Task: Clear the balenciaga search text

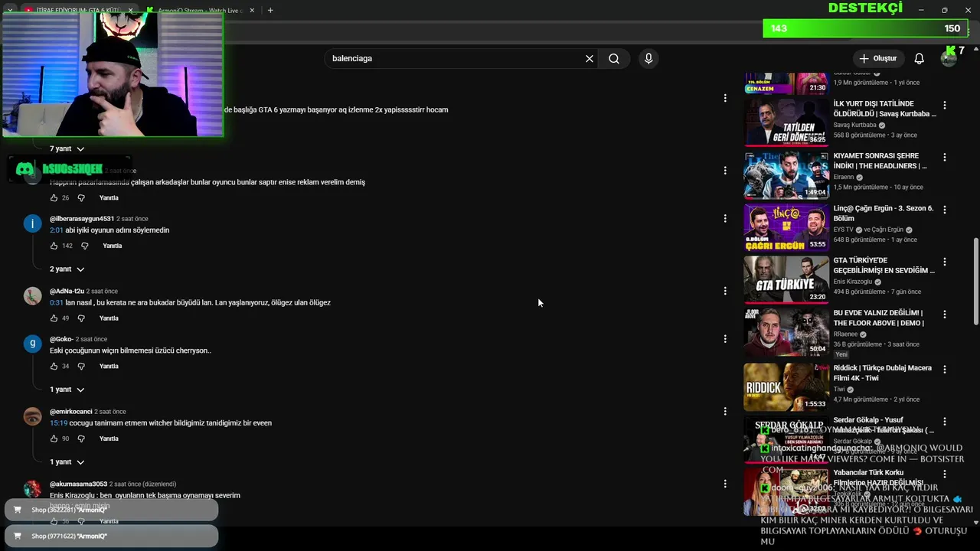Action: [x=590, y=59]
